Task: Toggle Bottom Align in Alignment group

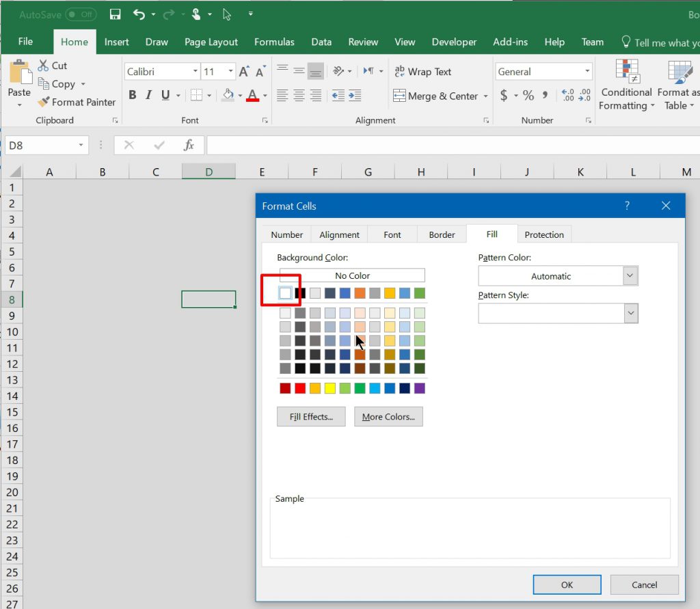Action: (316, 71)
